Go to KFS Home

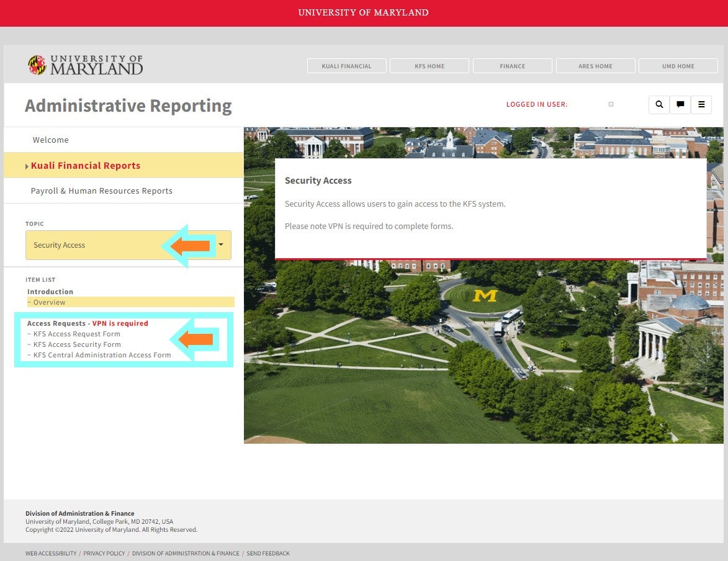pos(429,66)
